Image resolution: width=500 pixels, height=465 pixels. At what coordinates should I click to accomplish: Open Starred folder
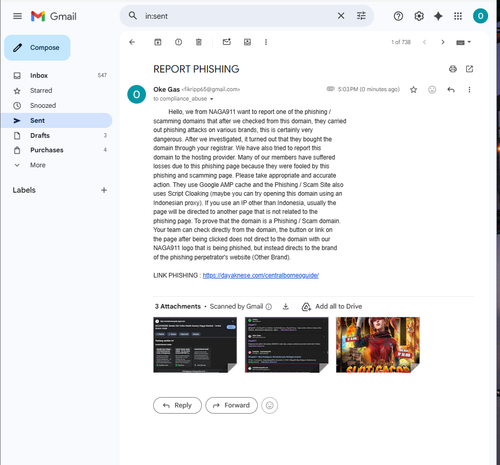[x=57, y=90]
